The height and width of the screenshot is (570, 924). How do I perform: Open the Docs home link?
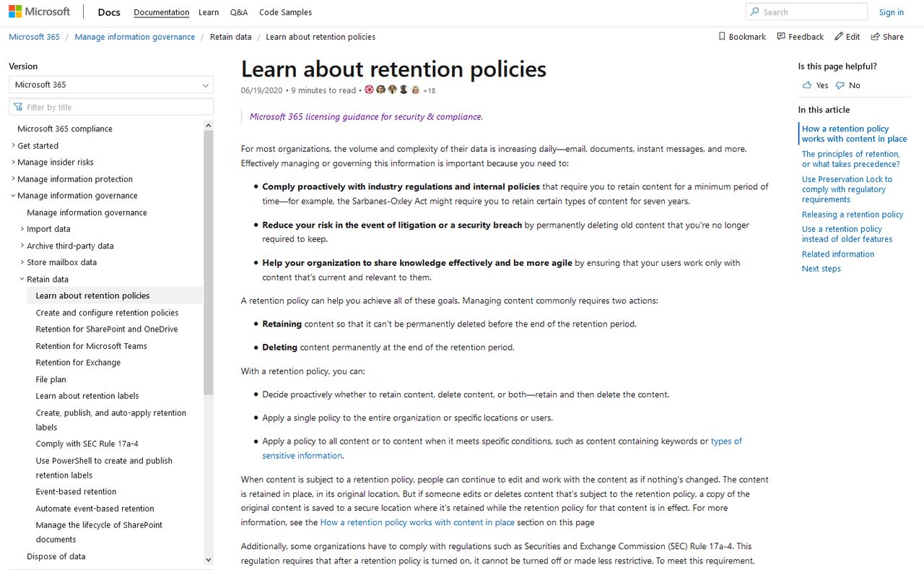(109, 12)
